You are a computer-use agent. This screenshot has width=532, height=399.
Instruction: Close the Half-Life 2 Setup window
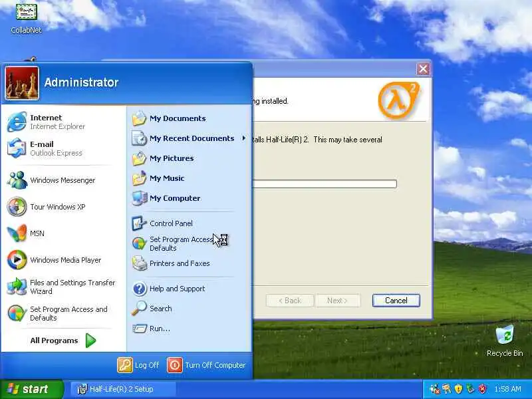[423, 69]
